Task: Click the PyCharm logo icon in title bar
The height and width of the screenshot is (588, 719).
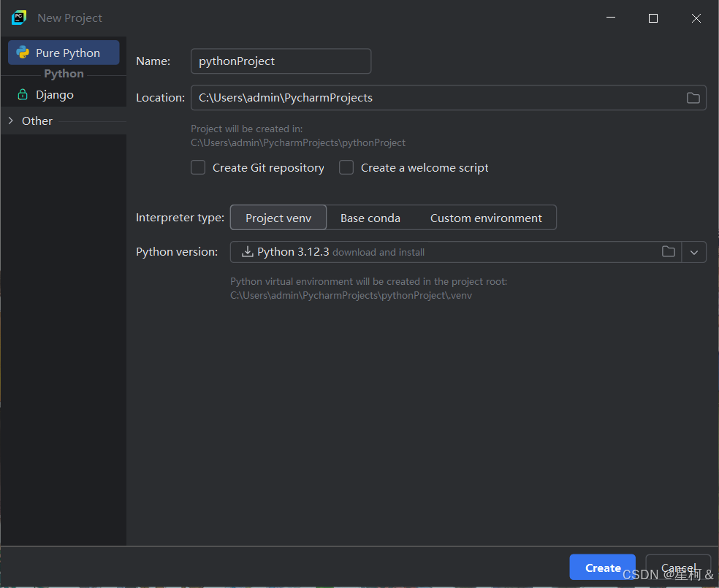Action: 19,18
